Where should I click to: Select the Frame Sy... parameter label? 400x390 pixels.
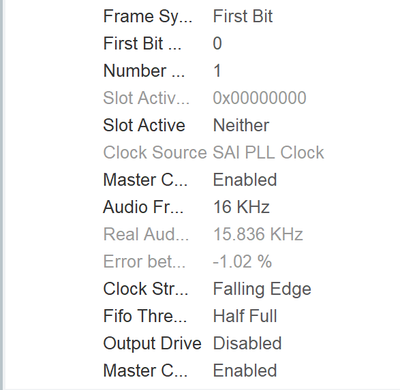click(x=148, y=17)
